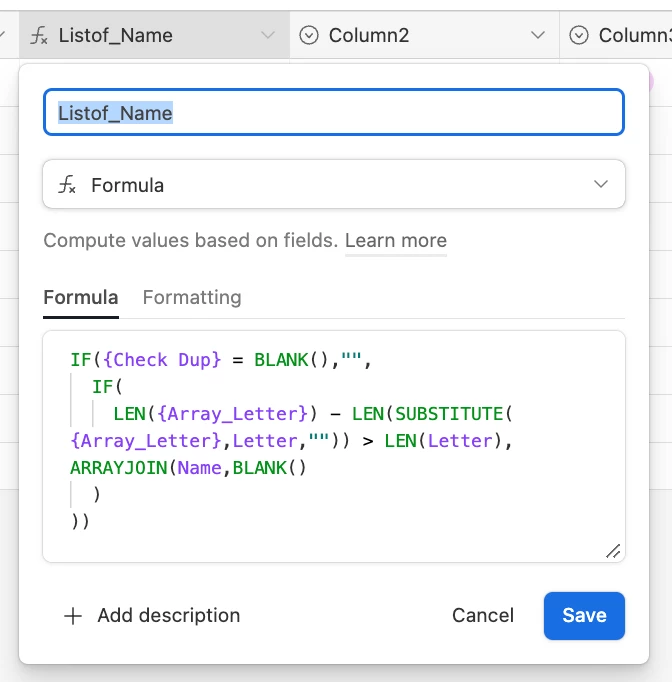Open the Learn more link
The height and width of the screenshot is (682, 672).
click(396, 240)
